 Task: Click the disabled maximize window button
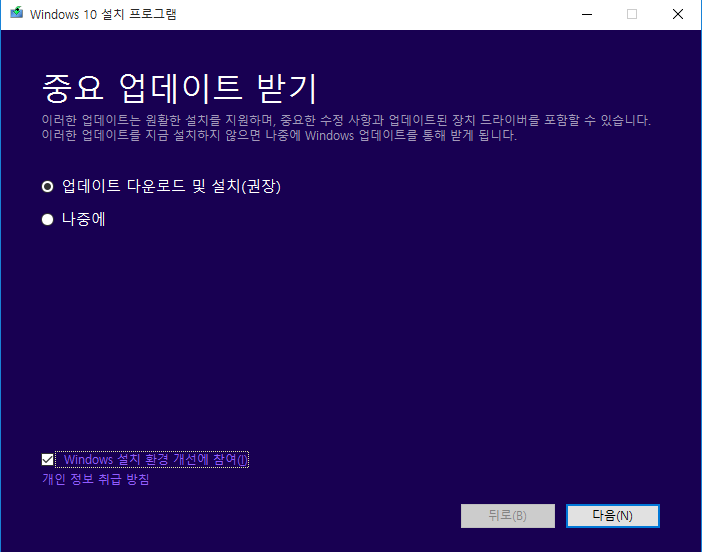(x=632, y=14)
